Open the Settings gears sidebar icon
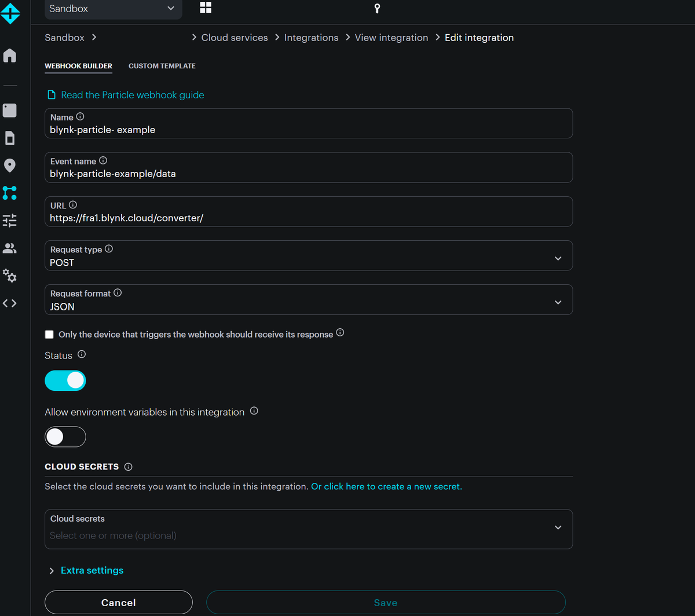695x616 pixels. 10,276
